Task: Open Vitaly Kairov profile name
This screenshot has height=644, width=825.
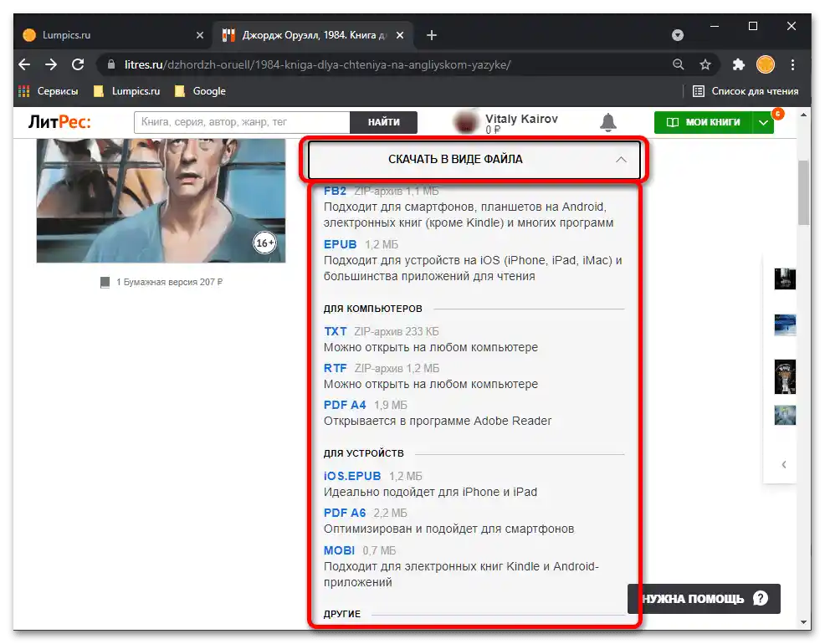Action: (521, 119)
